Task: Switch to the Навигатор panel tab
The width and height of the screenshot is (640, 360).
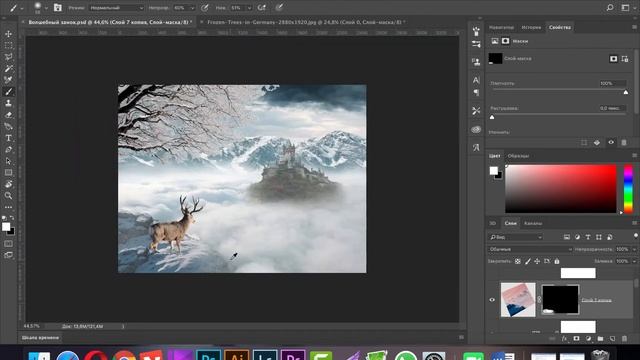Action: [501, 27]
